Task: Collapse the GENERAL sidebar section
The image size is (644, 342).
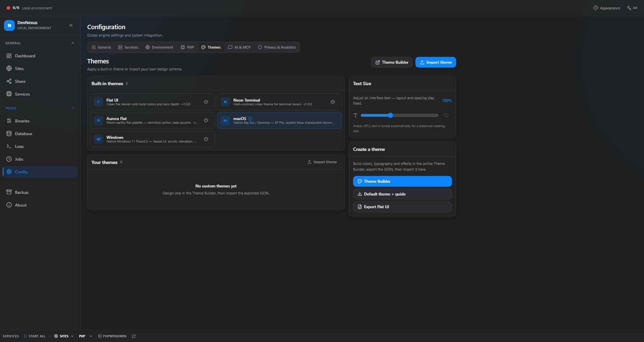Action: tap(73, 43)
